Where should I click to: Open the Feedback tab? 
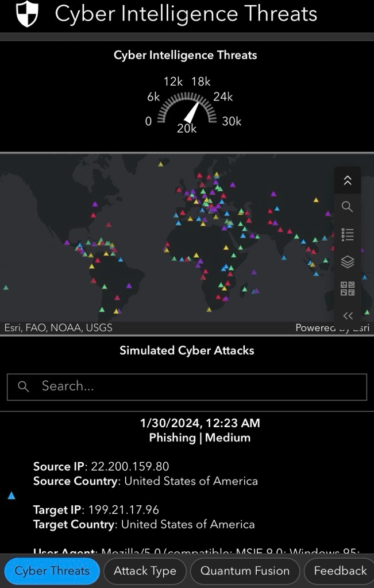pyautogui.click(x=340, y=571)
